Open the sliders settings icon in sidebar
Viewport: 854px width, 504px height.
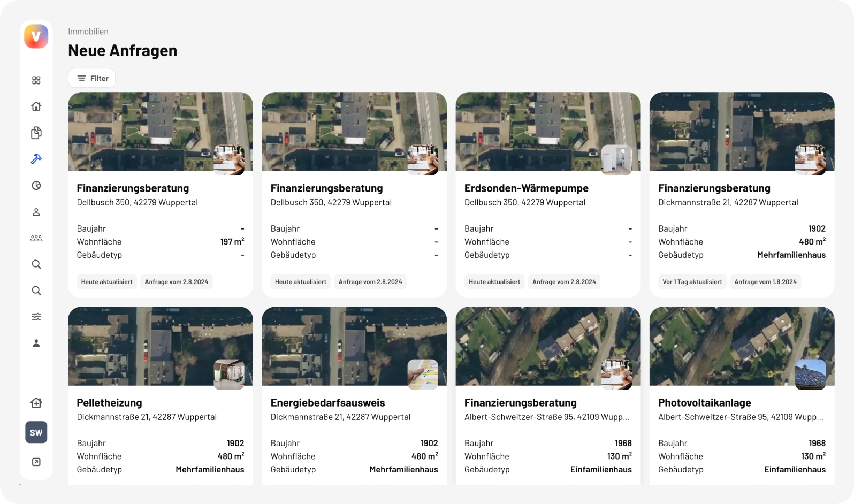point(36,317)
